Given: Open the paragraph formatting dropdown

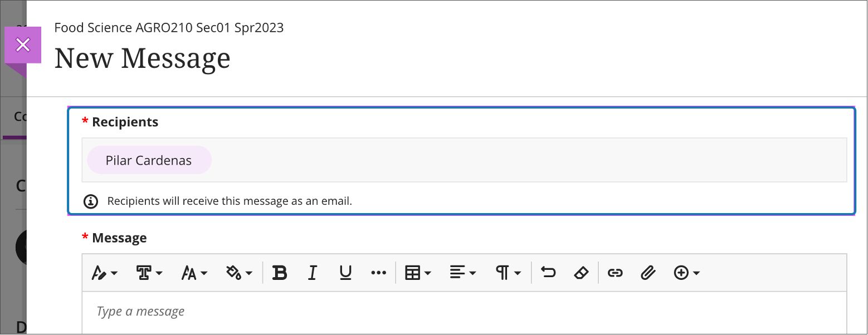Looking at the screenshot, I should [x=508, y=273].
